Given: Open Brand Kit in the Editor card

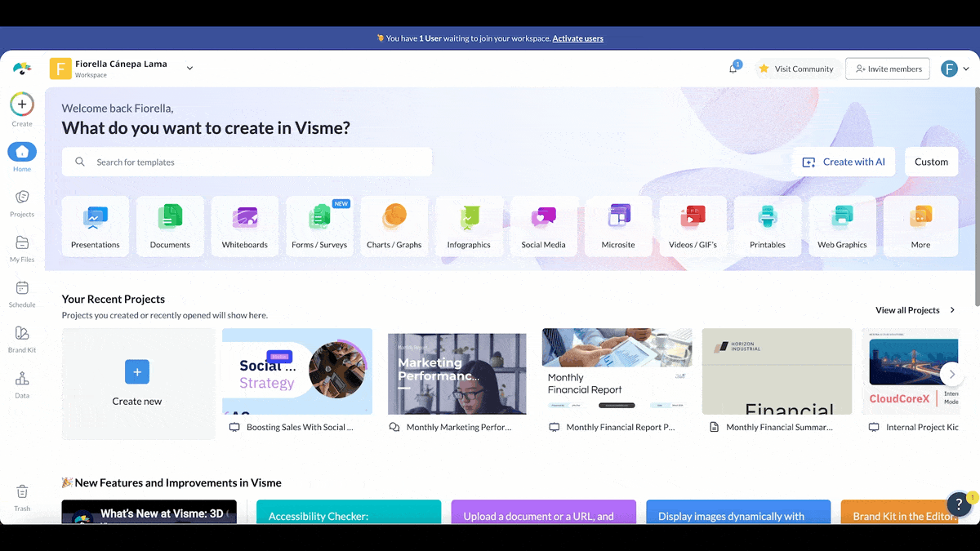Looking at the screenshot, I should click(900, 512).
